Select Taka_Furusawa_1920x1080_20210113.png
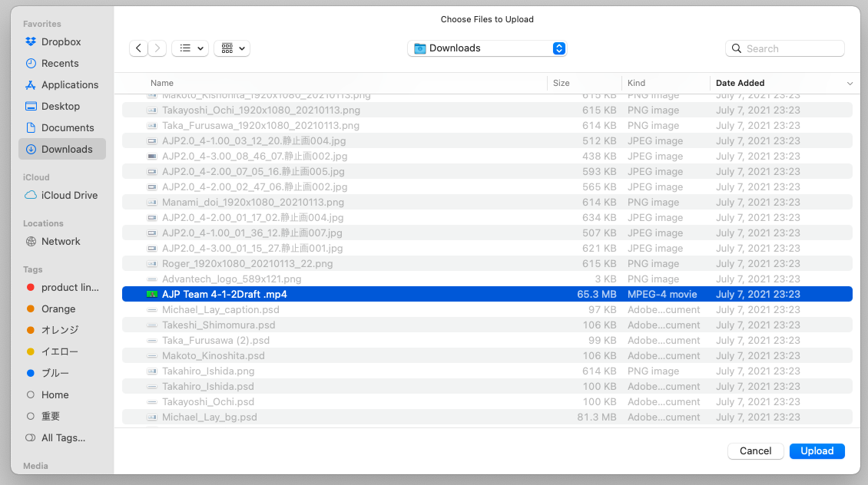The image size is (868, 485). pos(487,126)
